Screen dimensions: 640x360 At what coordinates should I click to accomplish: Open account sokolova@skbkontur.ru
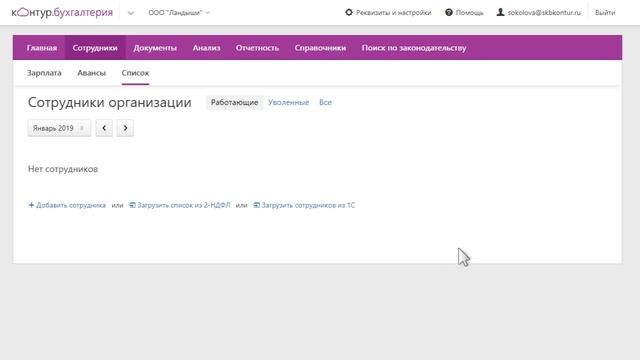pos(544,13)
